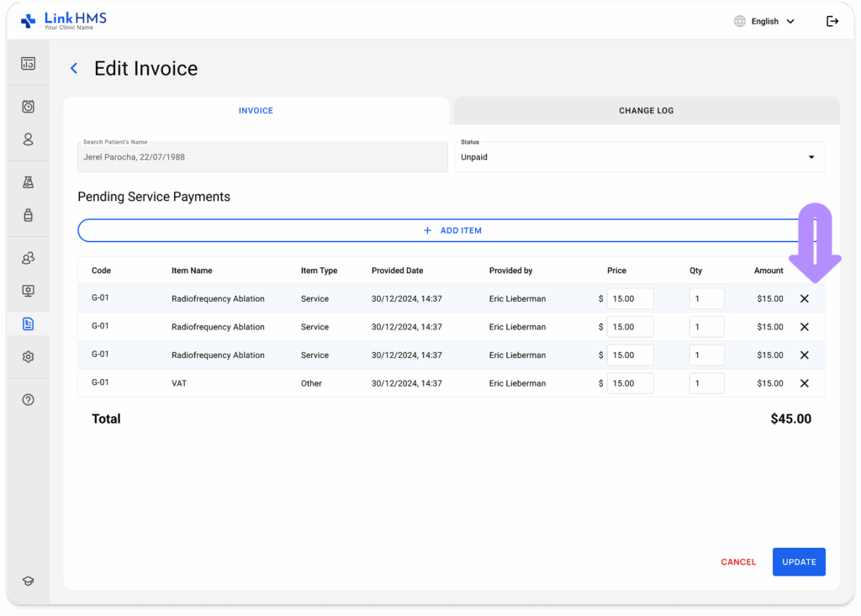Image resolution: width=861 pixels, height=616 pixels.
Task: Click the Item Name column header
Action: pyautogui.click(x=192, y=271)
